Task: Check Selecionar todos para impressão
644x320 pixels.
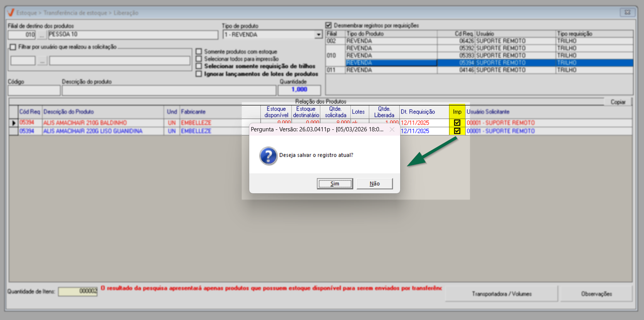Action: click(x=199, y=59)
